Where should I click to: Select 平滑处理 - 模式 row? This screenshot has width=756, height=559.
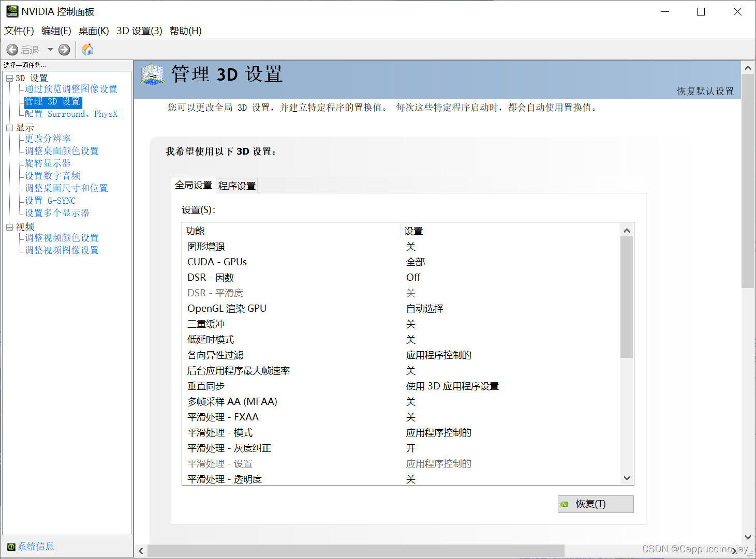(x=401, y=433)
